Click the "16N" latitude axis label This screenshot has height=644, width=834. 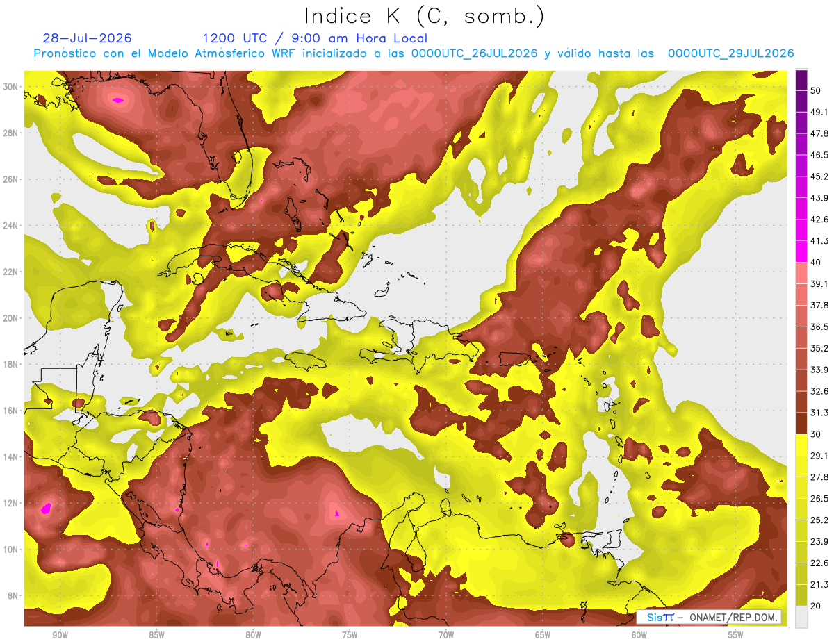tap(11, 411)
